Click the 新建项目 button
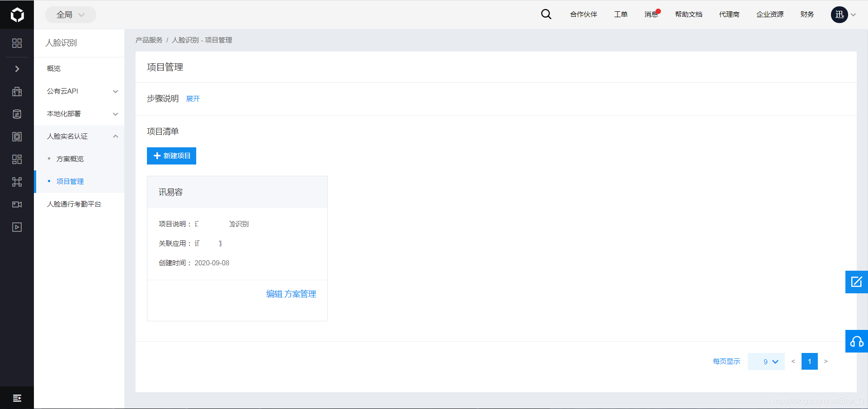This screenshot has height=409, width=868. pyautogui.click(x=171, y=156)
